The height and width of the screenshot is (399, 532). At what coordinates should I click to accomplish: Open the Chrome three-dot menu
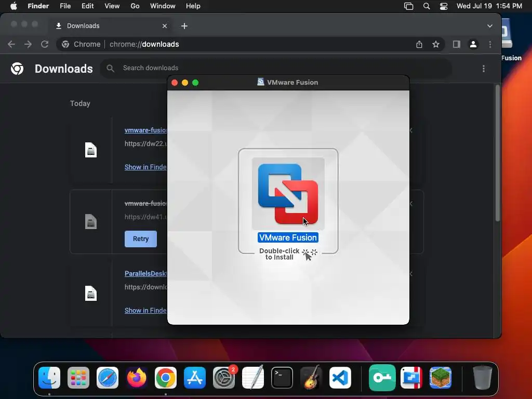coord(490,44)
